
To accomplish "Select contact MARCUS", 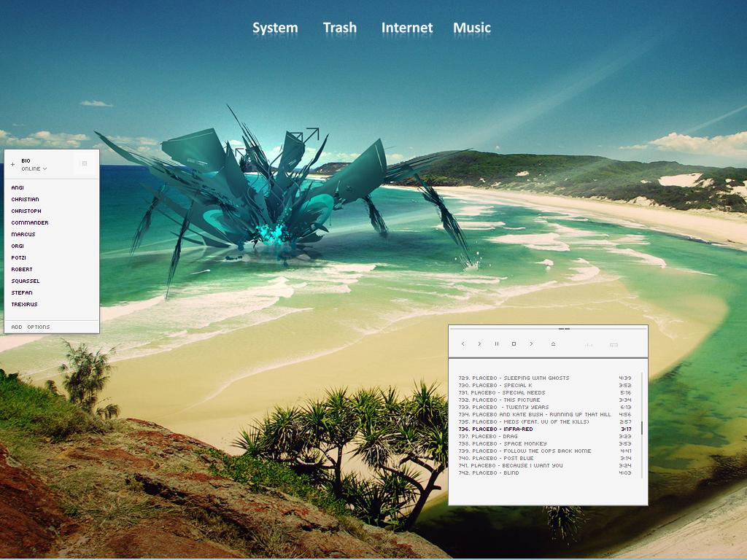I will [23, 234].
